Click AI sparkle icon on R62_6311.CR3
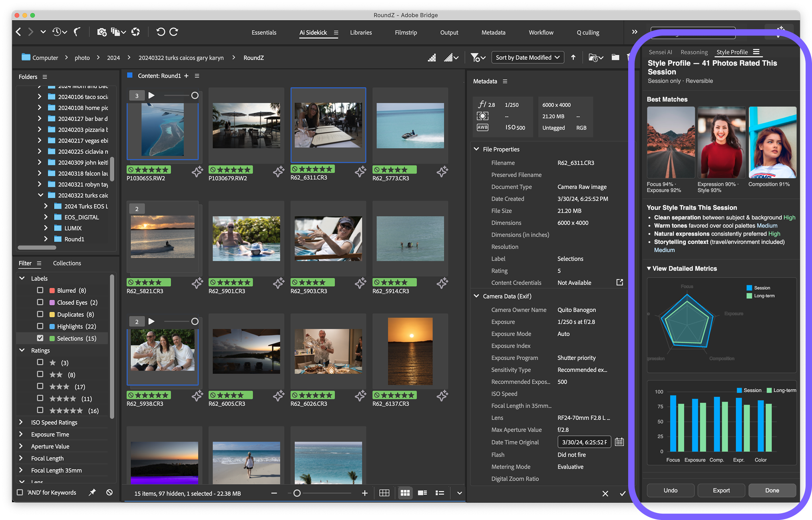Viewport: 812px width, 520px height. [x=360, y=171]
